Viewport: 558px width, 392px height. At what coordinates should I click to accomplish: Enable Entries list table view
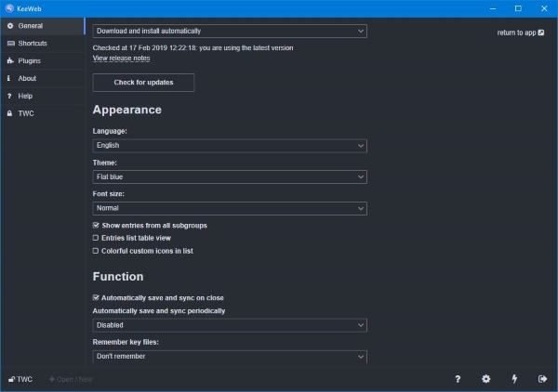click(x=96, y=238)
